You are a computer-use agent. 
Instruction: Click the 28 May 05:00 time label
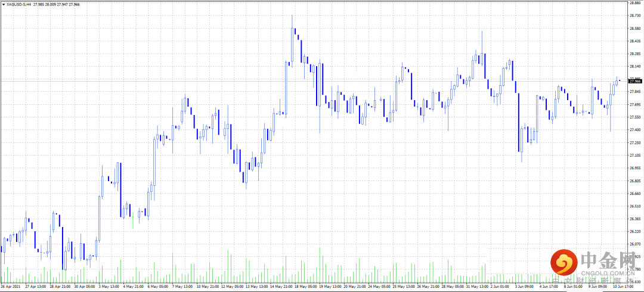pos(453,285)
